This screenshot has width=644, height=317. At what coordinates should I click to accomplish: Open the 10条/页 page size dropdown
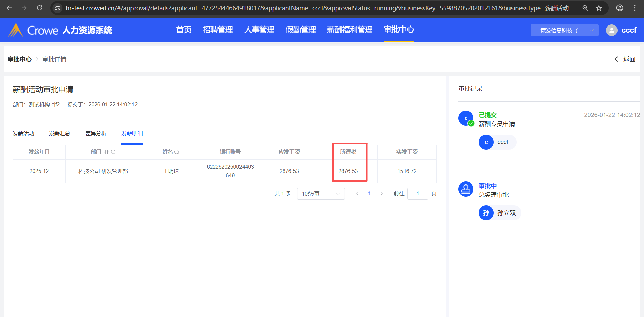[321, 194]
